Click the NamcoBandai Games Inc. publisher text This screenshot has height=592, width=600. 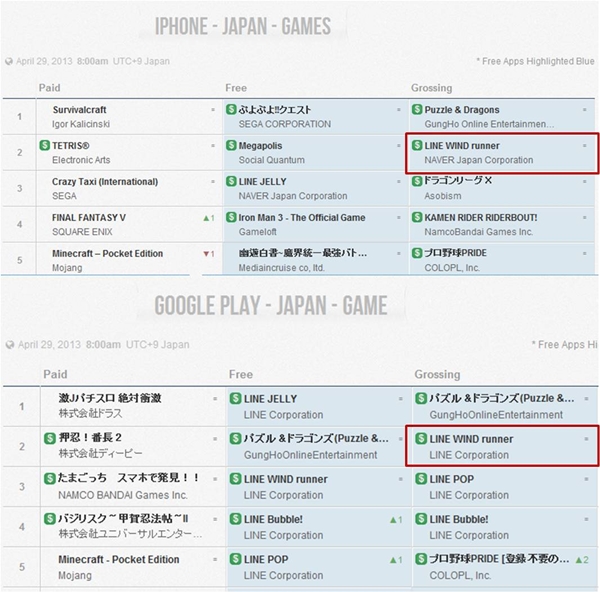coord(478,232)
